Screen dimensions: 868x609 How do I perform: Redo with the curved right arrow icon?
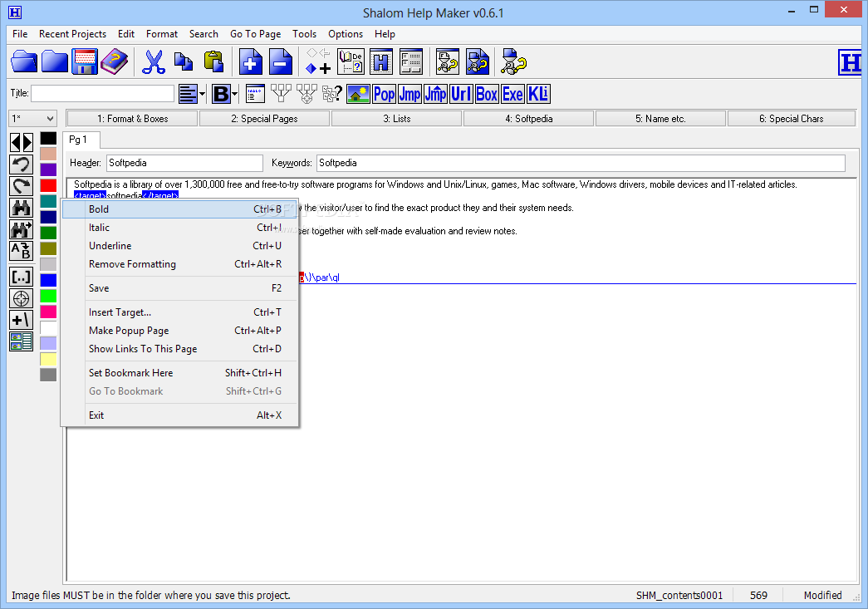(22, 186)
